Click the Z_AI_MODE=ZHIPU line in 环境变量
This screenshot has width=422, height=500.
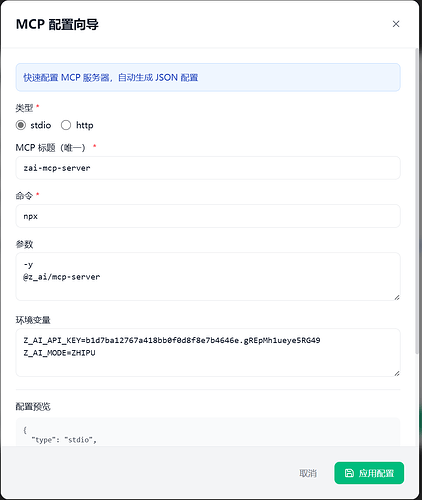tap(59, 353)
